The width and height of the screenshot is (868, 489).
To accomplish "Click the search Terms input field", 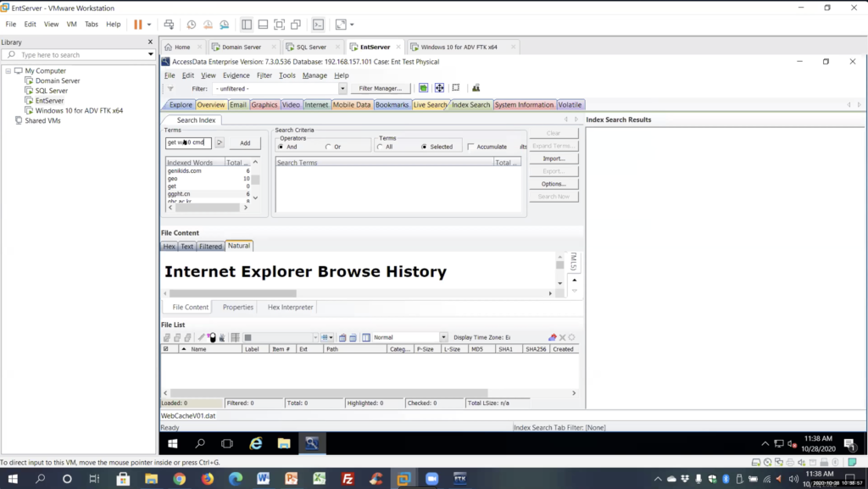I will [x=188, y=142].
